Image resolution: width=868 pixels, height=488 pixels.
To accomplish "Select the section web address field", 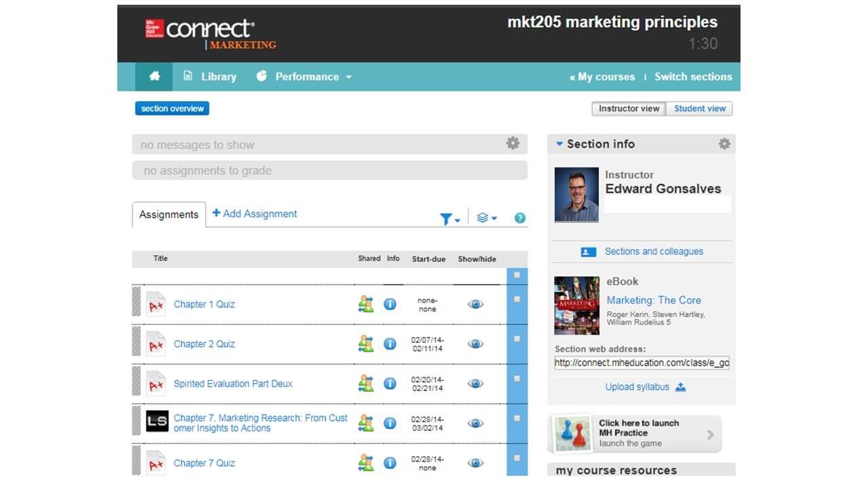I will (642, 363).
